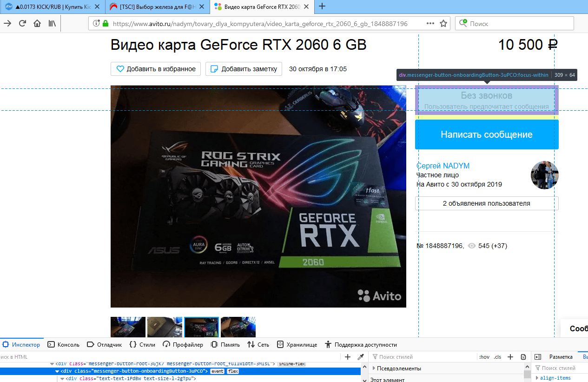Open the fourth photo thumbnail
588x382 pixels.
pyautogui.click(x=238, y=327)
